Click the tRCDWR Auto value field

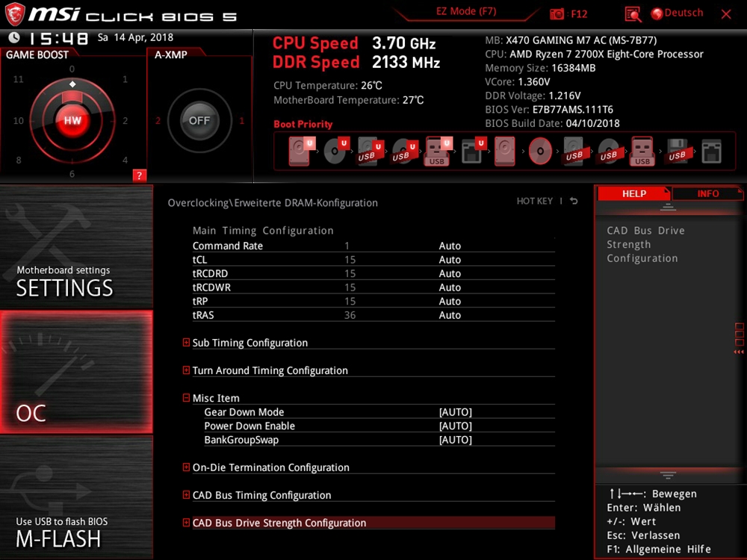click(x=450, y=287)
